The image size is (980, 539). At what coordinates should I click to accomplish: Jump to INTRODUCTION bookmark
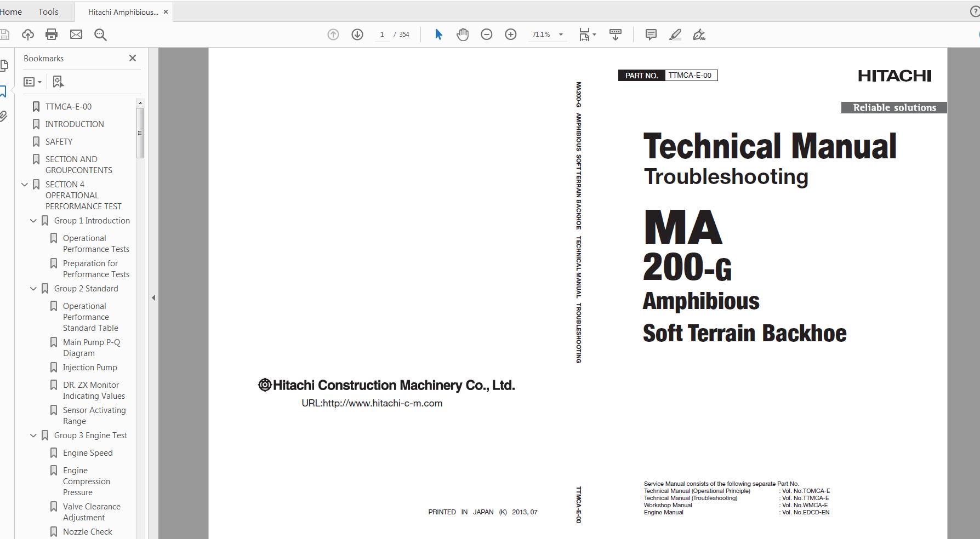75,124
